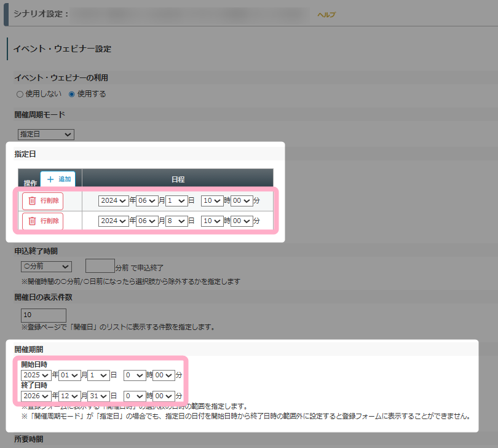Open the 終了日時 year dropdown showing 2026
The width and height of the screenshot is (498, 448).
pos(36,396)
